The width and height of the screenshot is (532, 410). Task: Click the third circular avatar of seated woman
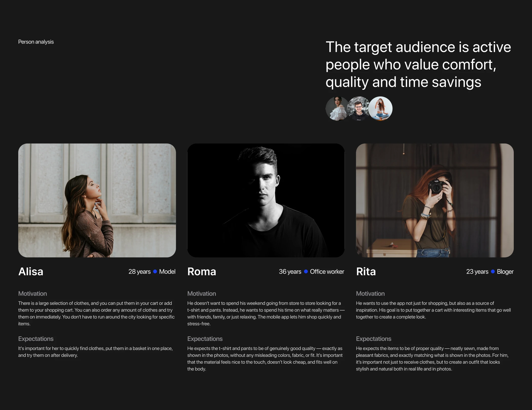click(381, 109)
